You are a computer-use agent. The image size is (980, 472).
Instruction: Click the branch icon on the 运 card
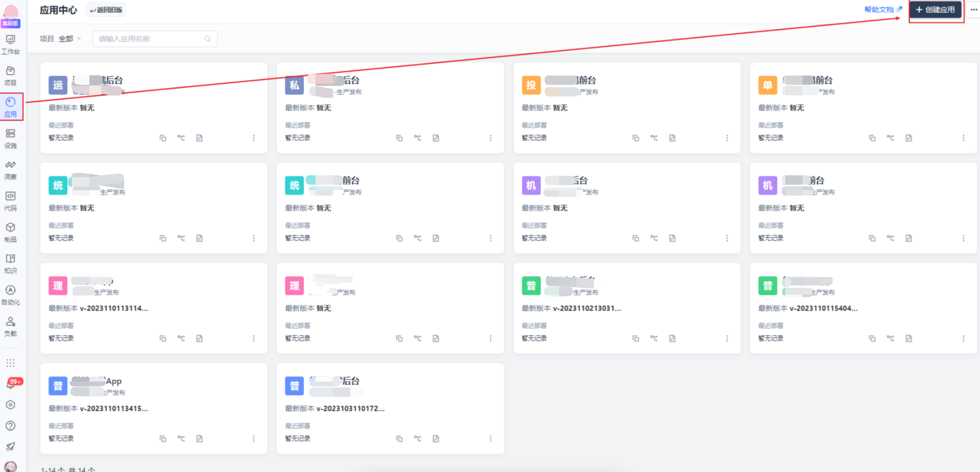pos(181,138)
